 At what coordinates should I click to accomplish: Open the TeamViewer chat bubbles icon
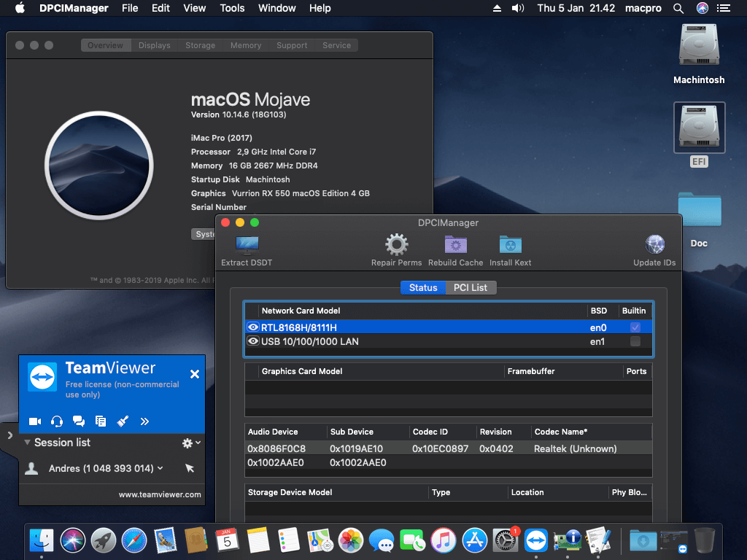tap(79, 421)
